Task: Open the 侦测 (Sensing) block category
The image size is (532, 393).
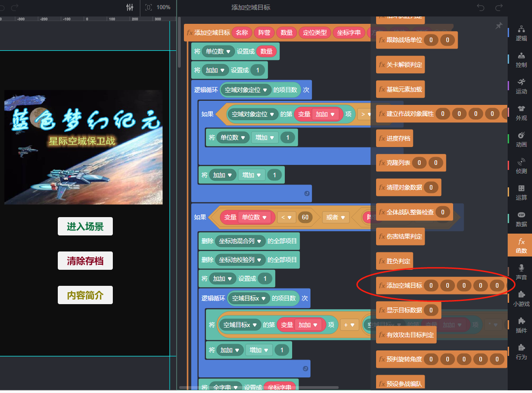Action: pos(521,166)
